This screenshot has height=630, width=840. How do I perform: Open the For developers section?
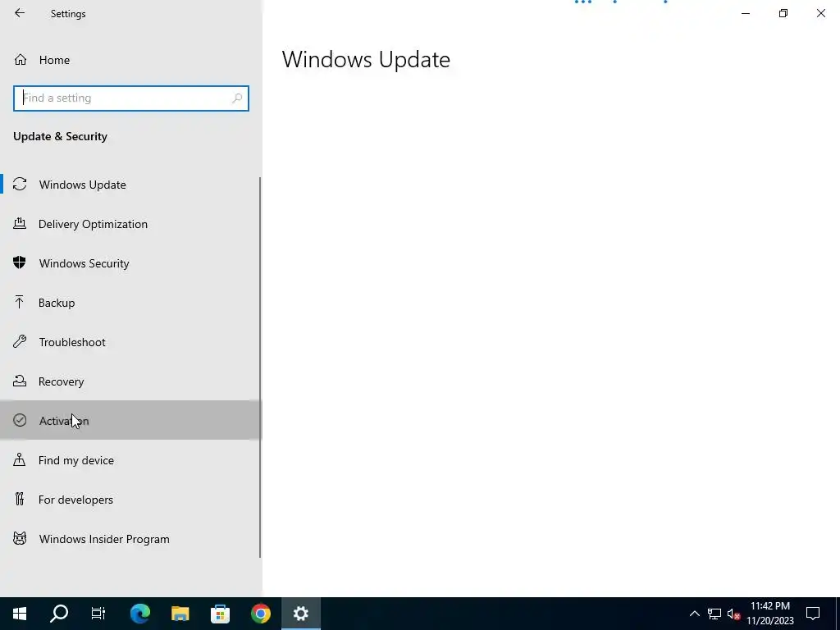(130, 500)
